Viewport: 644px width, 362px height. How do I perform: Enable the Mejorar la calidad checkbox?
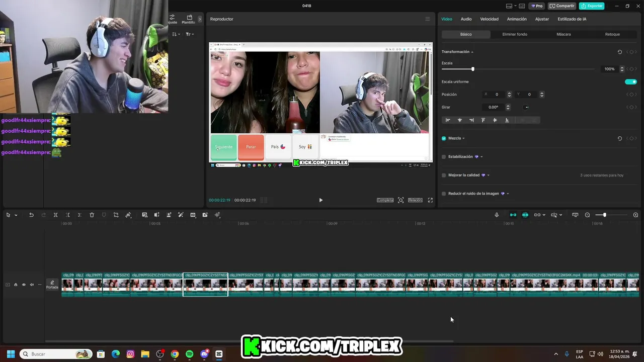click(x=444, y=175)
